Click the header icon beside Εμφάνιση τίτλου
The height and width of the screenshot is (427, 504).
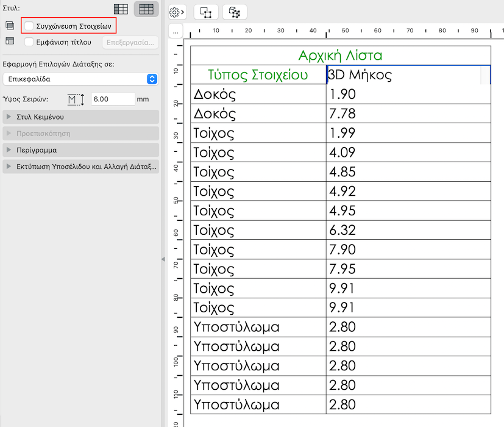[10, 41]
